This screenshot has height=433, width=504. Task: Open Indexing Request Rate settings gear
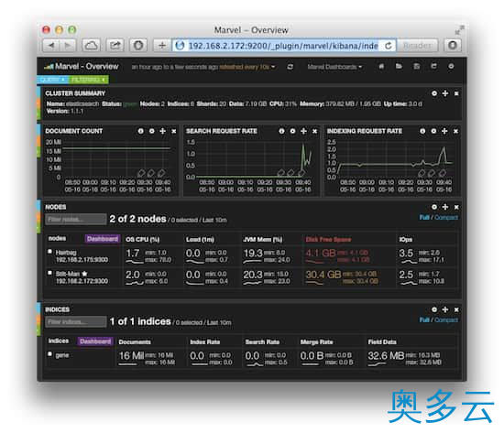(x=433, y=131)
